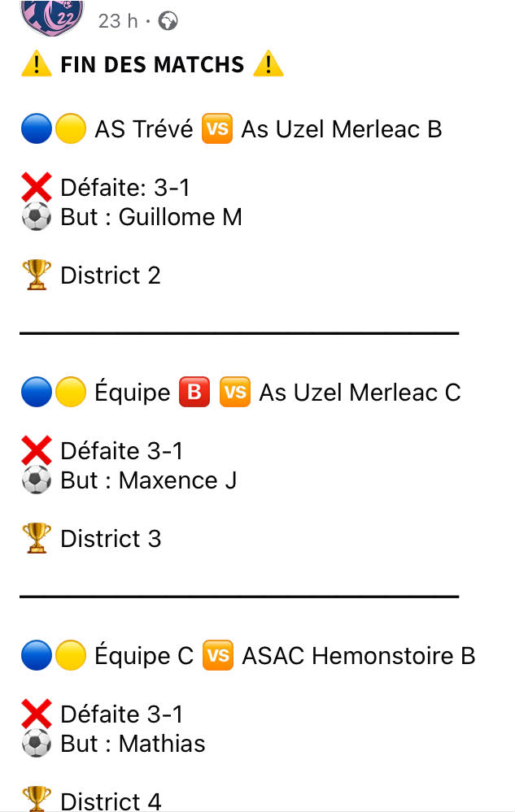Click soccer ball beside "But : Maxence J"
Image resolution: width=515 pixels, height=812 pixels.
pos(36,480)
